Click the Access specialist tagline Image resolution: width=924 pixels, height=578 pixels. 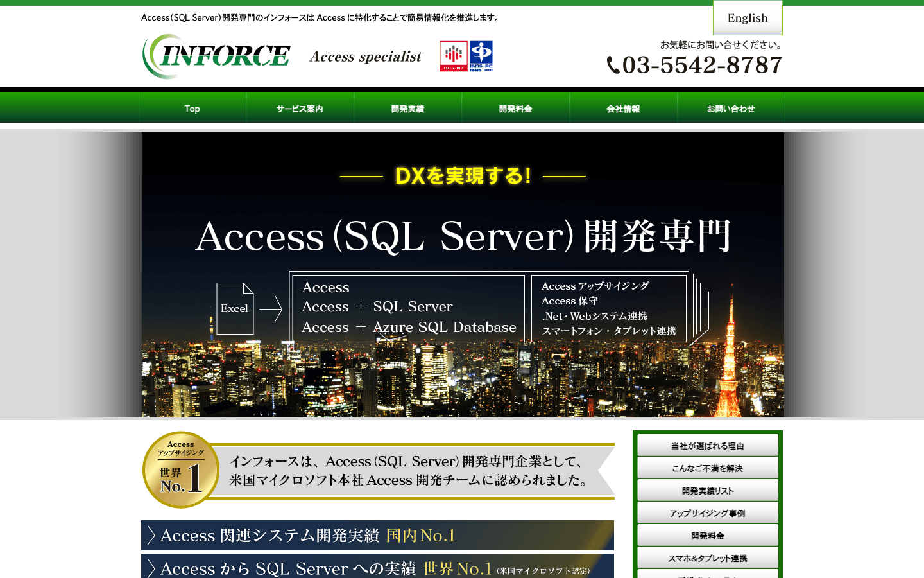(x=366, y=57)
